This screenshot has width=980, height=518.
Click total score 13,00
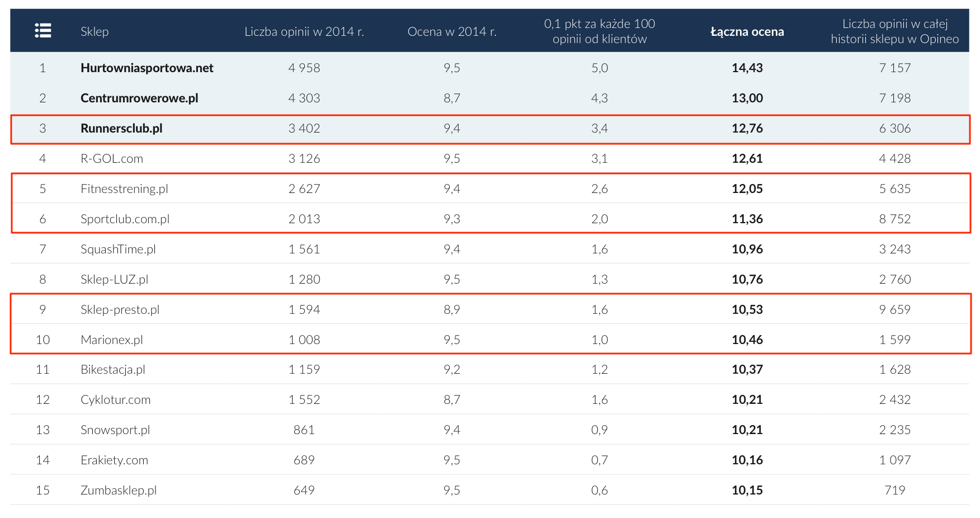click(x=747, y=98)
